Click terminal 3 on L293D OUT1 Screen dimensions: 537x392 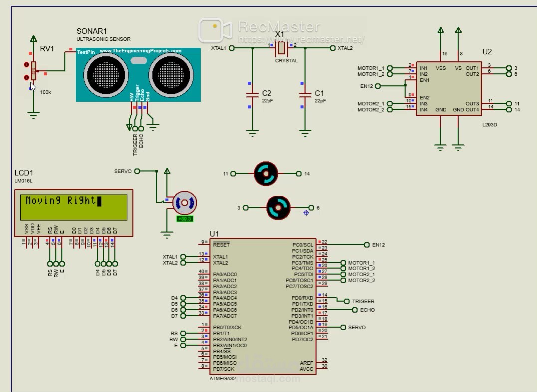[509, 68]
